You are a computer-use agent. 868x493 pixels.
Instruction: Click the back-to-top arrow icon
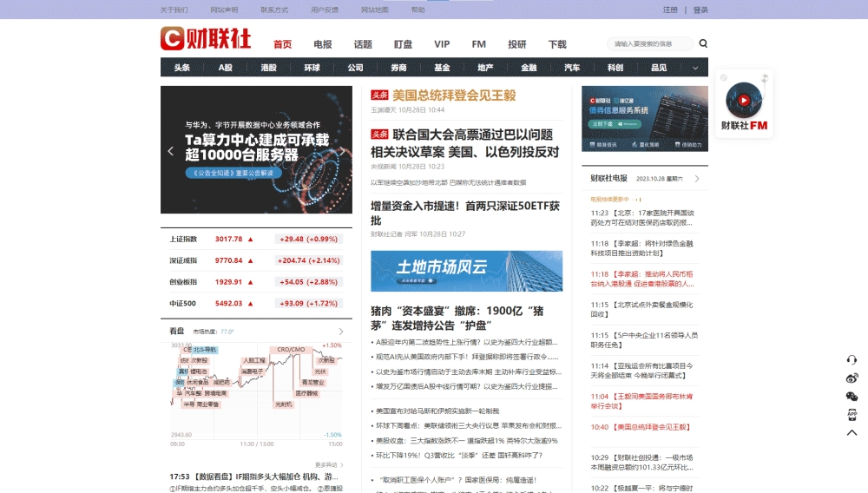852,433
